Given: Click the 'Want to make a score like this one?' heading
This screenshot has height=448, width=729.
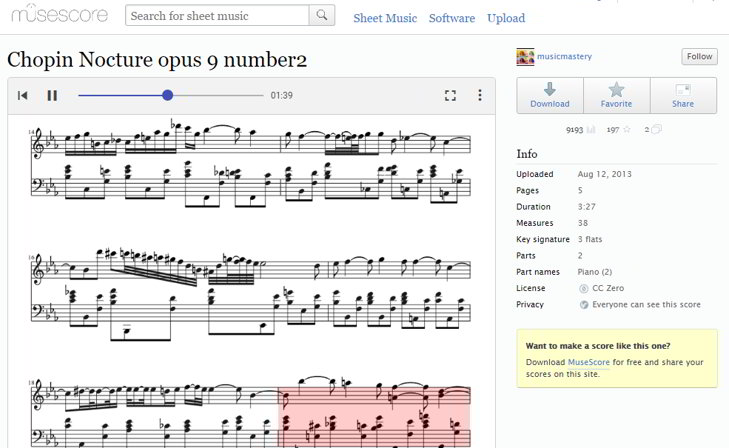Looking at the screenshot, I should tap(598, 346).
